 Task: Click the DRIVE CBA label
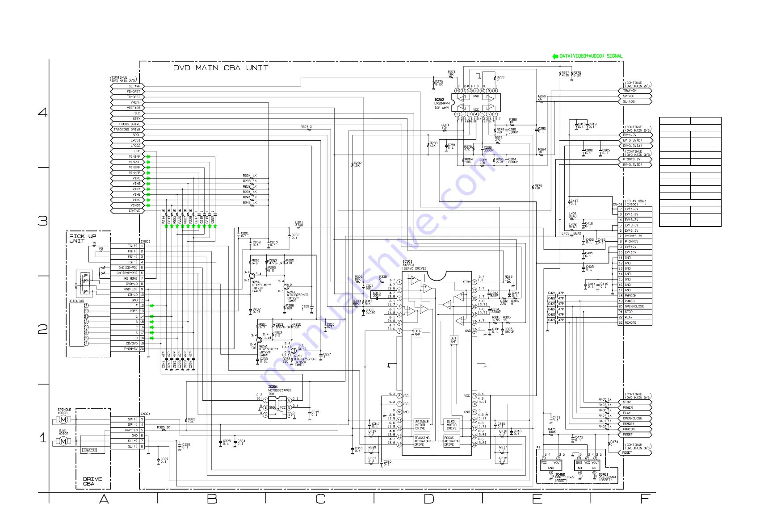[x=92, y=481]
